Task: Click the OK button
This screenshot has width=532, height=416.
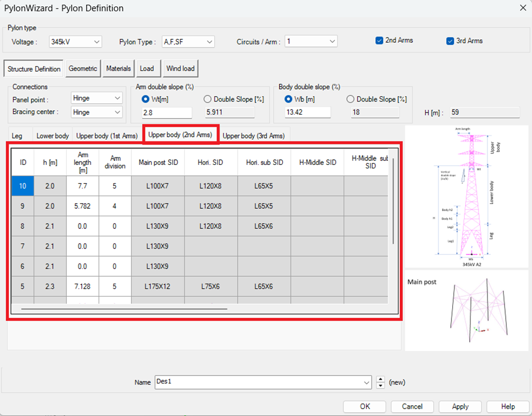Action: point(365,406)
